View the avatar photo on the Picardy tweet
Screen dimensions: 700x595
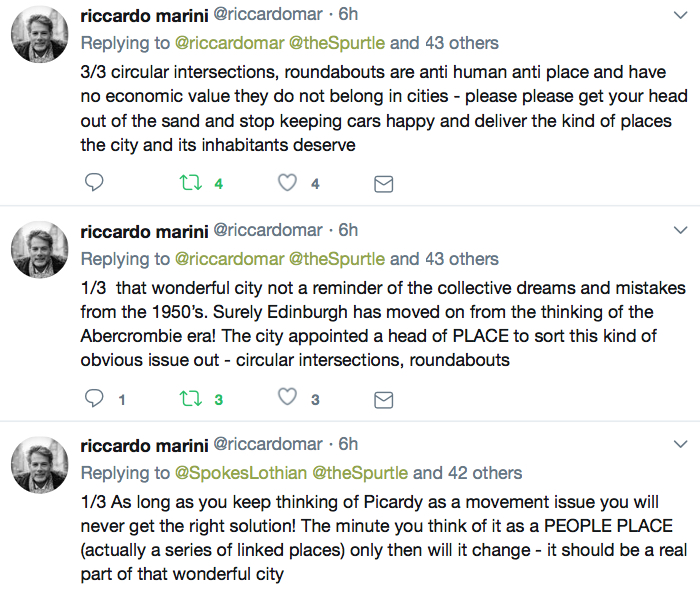(x=40, y=465)
